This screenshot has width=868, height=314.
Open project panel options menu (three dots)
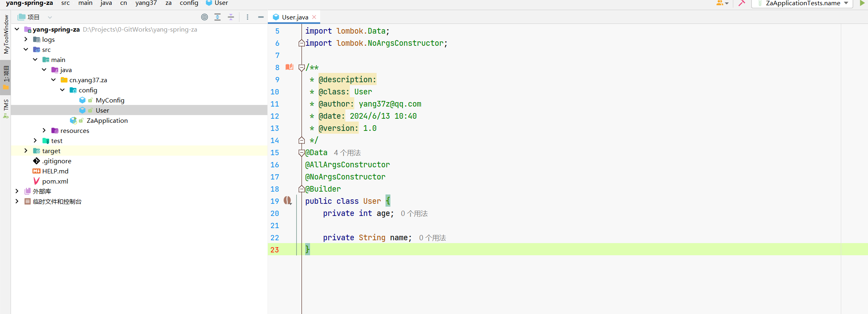[248, 17]
